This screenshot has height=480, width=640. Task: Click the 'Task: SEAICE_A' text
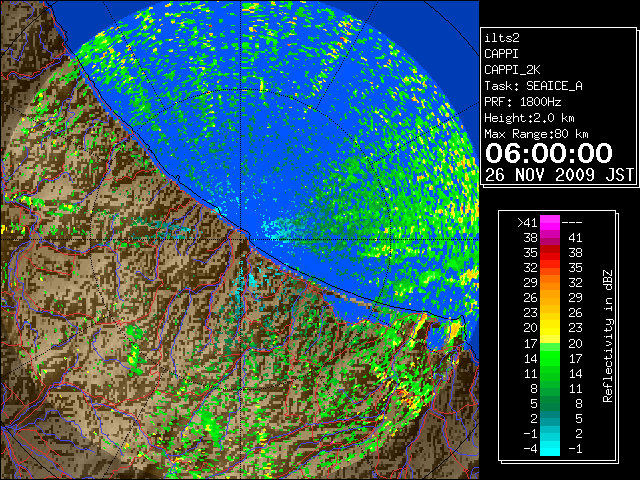(x=533, y=86)
